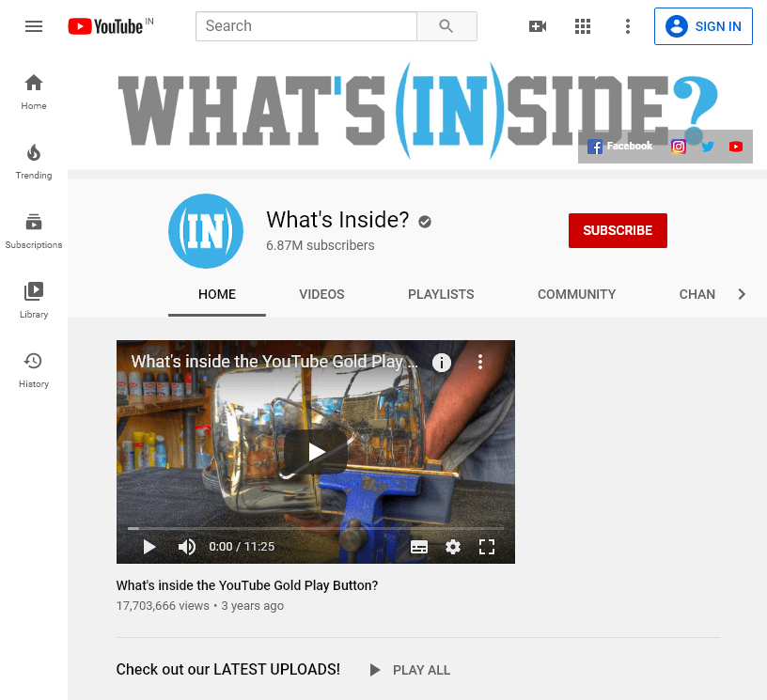Open the channel's Twitter icon link
Screen dimensions: 767x700
point(708,147)
